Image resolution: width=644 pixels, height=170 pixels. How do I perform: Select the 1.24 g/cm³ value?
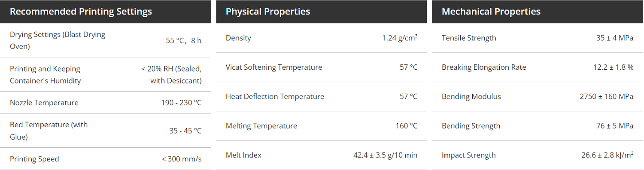click(400, 38)
